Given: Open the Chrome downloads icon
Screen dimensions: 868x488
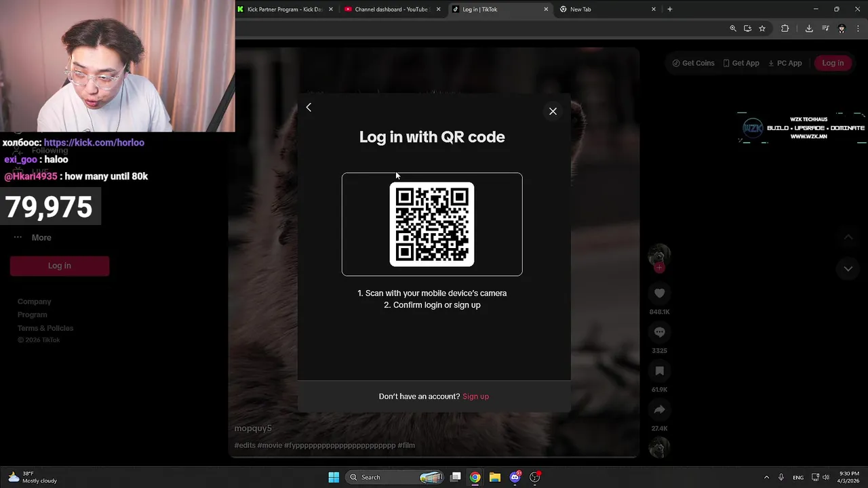Looking at the screenshot, I should pos(809,28).
